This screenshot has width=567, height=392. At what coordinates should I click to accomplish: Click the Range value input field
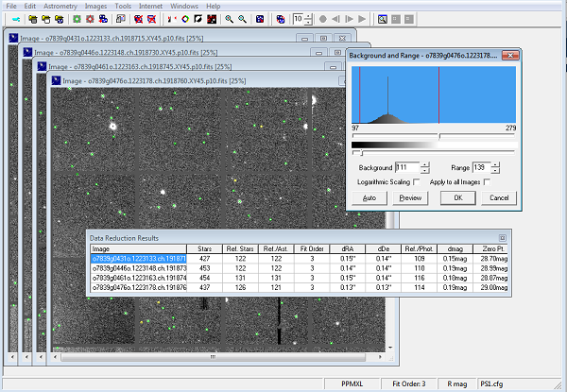click(x=481, y=167)
